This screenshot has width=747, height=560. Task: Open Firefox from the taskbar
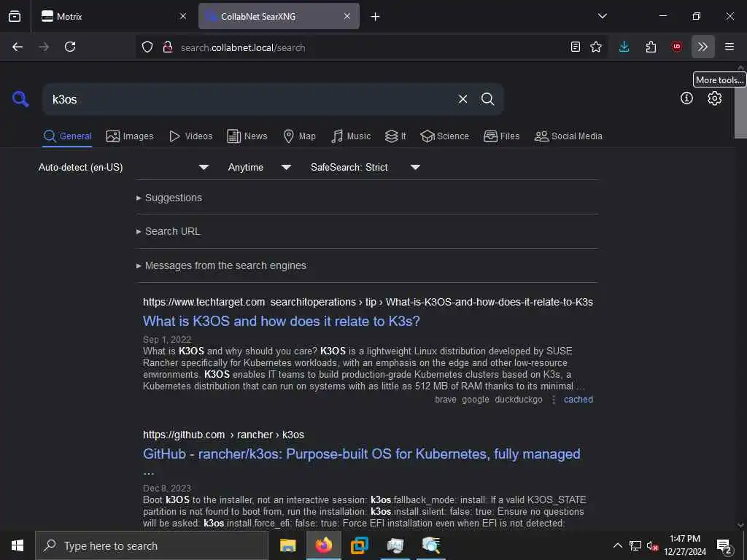click(323, 545)
